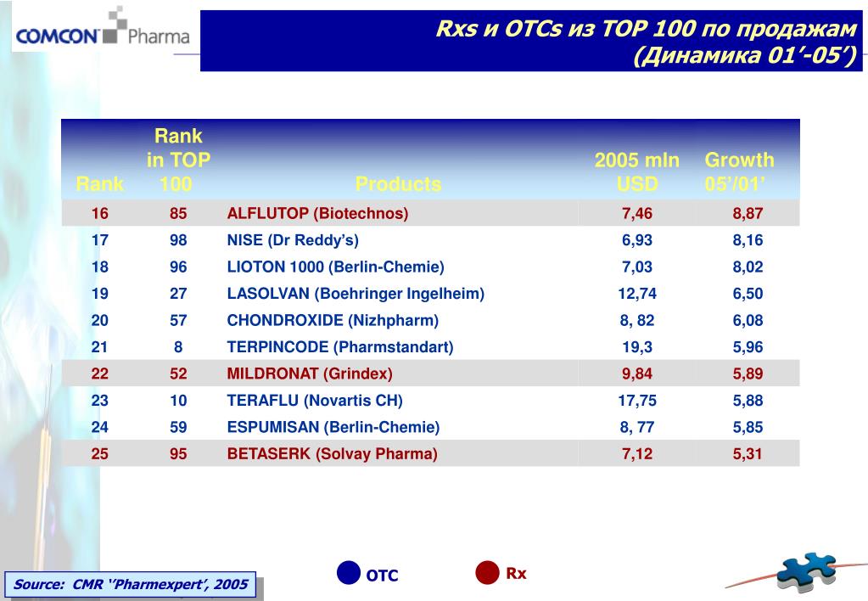The width and height of the screenshot is (868, 601).
Task: Click growth value 5,88 for TERAFLU
Action: [748, 400]
